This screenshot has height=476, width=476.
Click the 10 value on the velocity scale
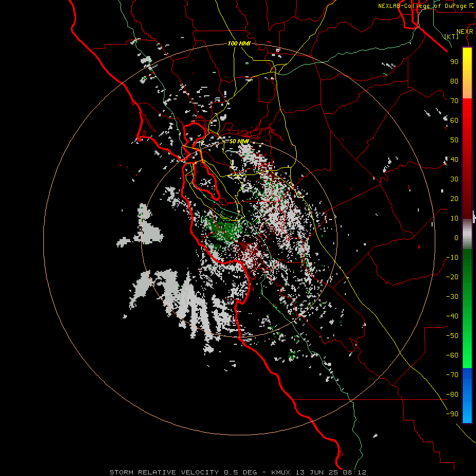point(454,218)
